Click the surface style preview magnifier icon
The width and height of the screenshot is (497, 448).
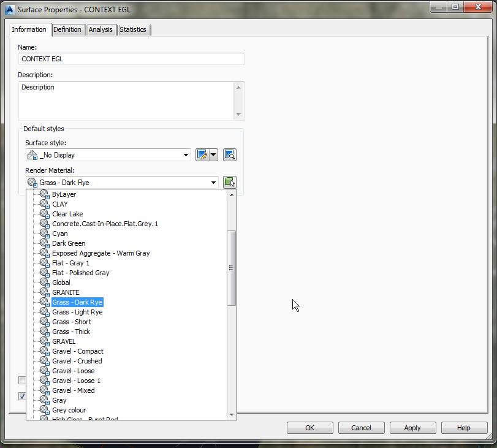229,154
